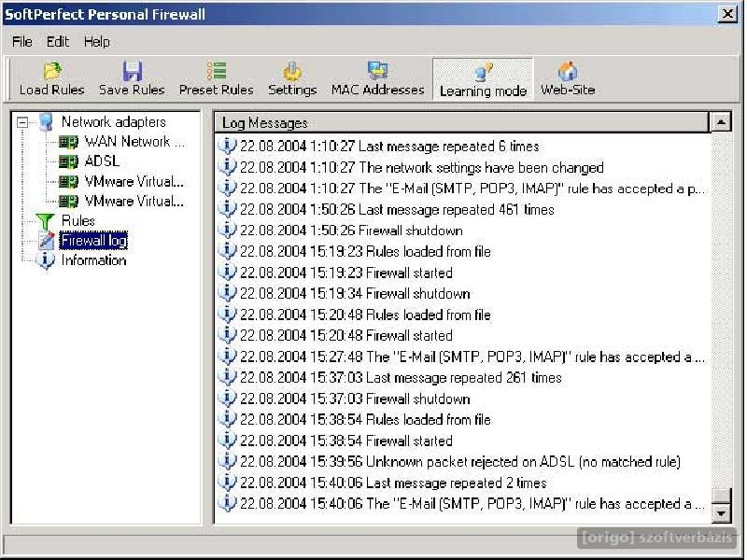Image resolution: width=747 pixels, height=560 pixels.
Task: Click the log scrollbar thumb
Action: click(721, 496)
